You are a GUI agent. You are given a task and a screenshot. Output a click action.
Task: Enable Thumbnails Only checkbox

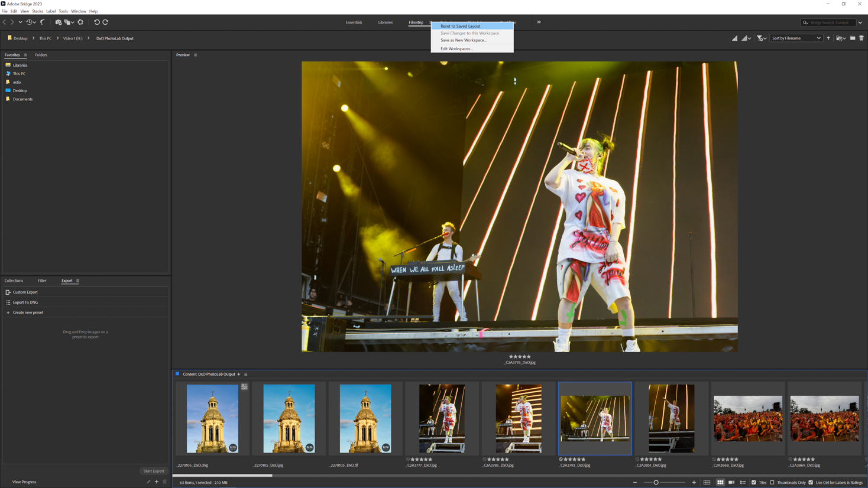(x=772, y=483)
